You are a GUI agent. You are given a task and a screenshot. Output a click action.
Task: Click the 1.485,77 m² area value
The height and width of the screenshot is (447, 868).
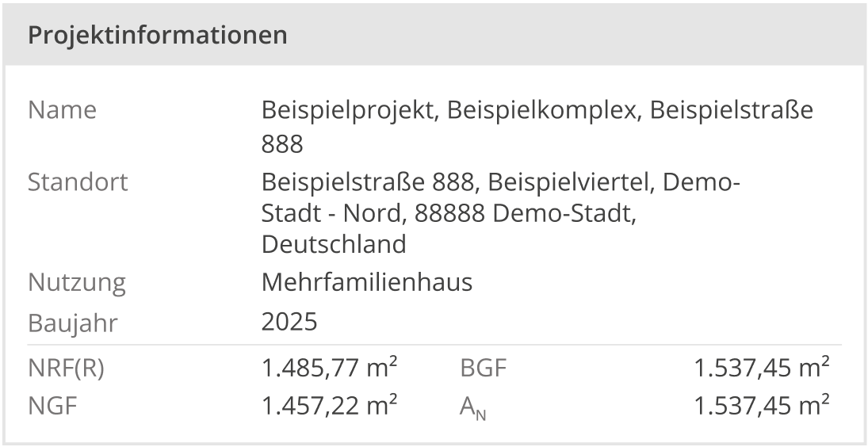pyautogui.click(x=330, y=368)
